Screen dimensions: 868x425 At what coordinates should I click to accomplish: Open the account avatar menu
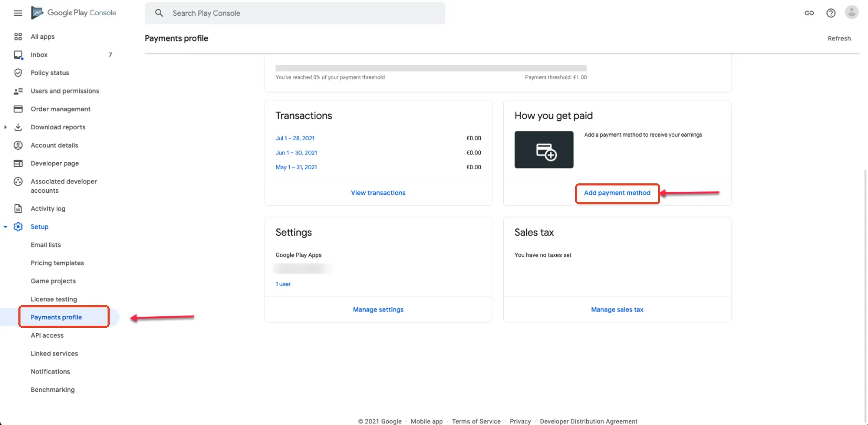852,12
